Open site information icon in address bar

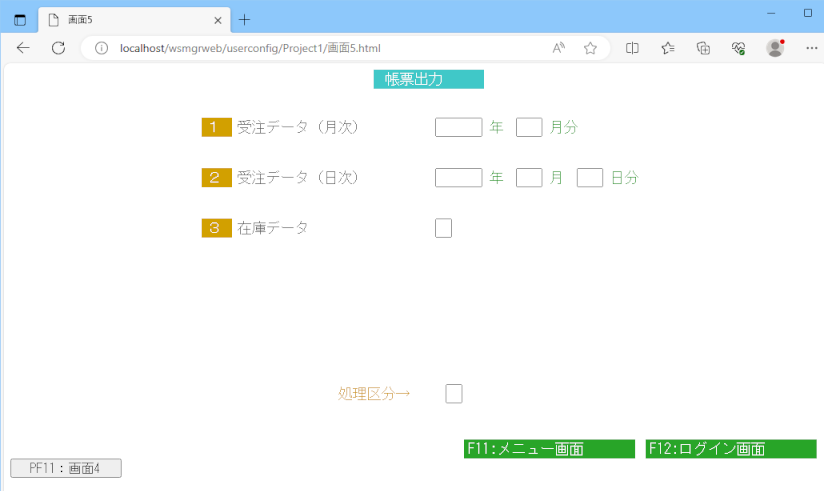101,48
